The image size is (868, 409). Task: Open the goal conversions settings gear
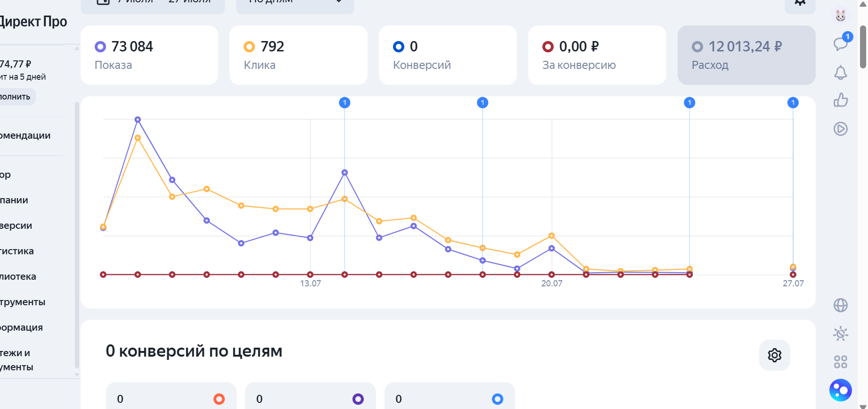pos(775,355)
